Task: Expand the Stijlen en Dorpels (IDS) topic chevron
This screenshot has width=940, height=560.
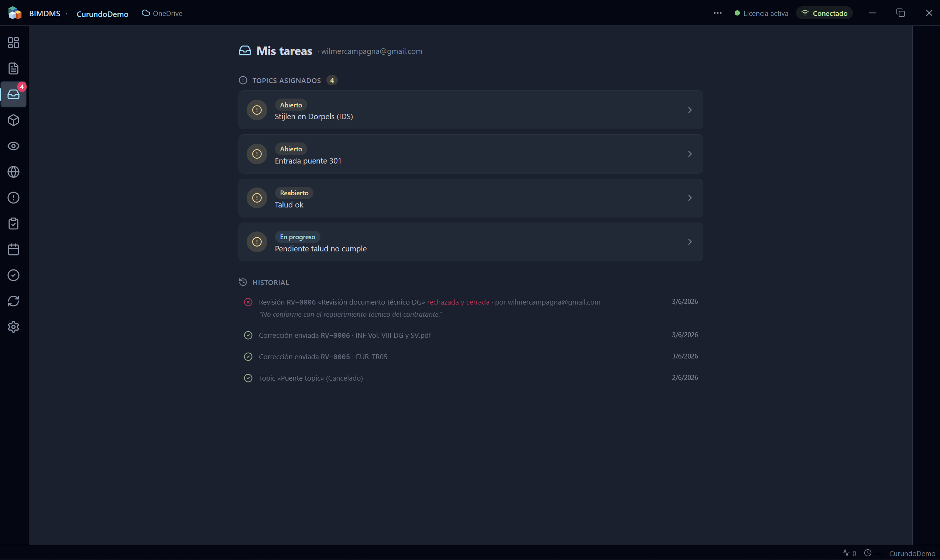Action: (x=689, y=110)
